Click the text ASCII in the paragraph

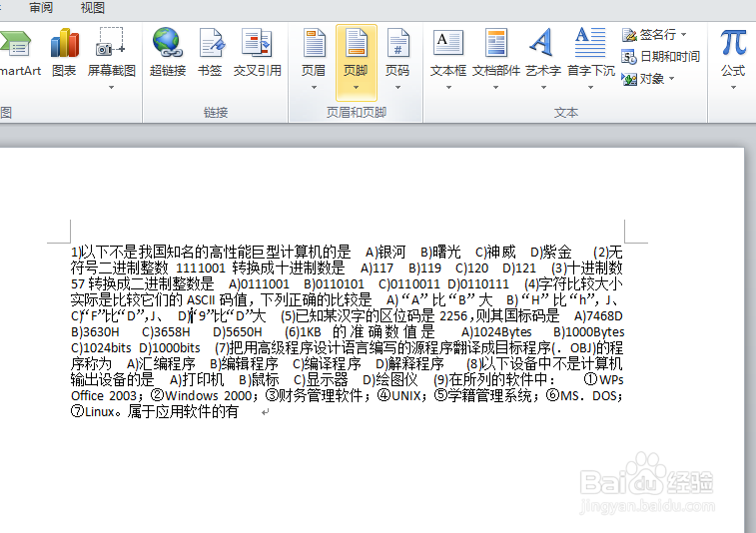point(201,300)
